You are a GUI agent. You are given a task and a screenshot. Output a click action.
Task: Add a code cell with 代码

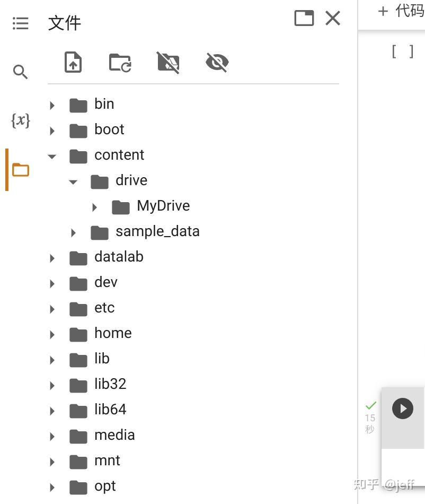tap(400, 11)
